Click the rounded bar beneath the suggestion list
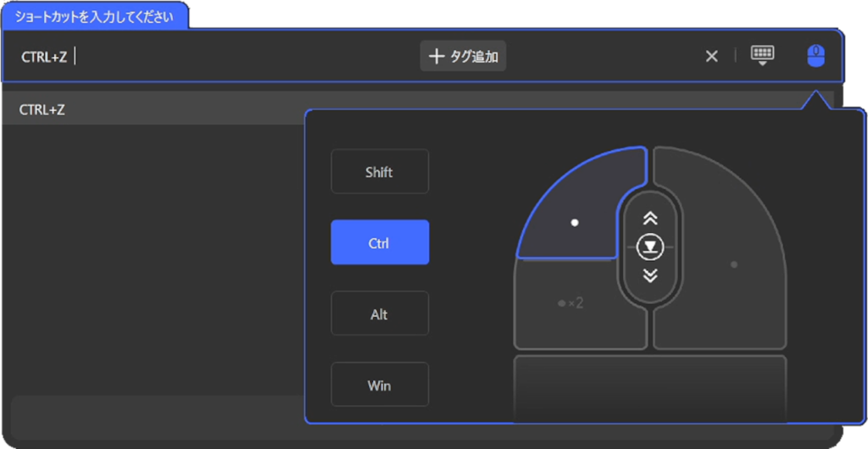 click(x=153, y=415)
